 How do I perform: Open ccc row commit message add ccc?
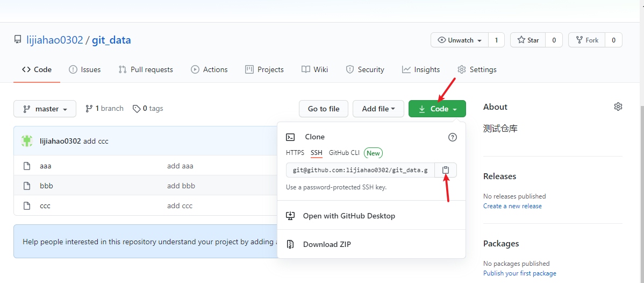(180, 206)
